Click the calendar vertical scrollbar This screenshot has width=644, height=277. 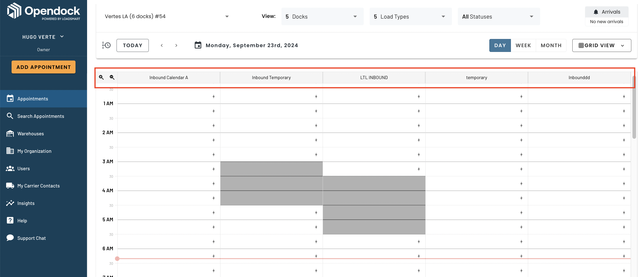(634, 107)
